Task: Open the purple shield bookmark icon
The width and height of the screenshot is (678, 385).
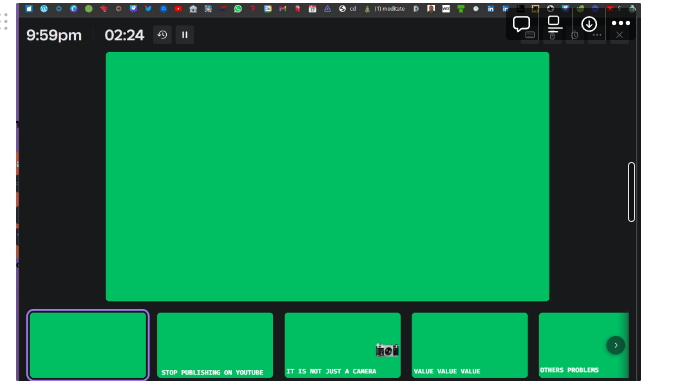Action: 133,9
